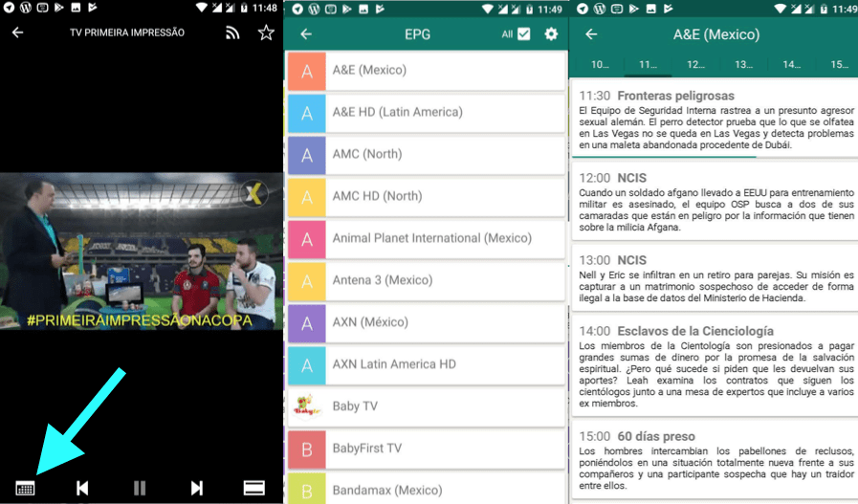Toggle the All checkbox in EPG header
Screen dimensions: 858x504
523,33
